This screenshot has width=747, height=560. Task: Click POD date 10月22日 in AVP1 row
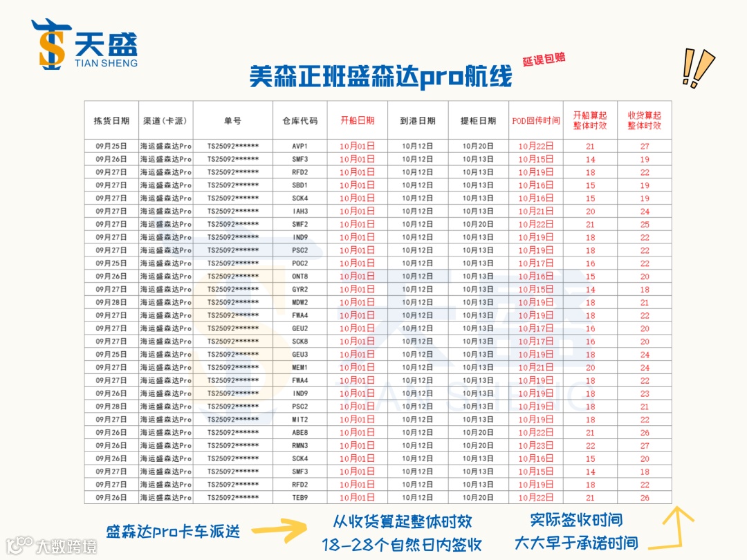point(535,146)
